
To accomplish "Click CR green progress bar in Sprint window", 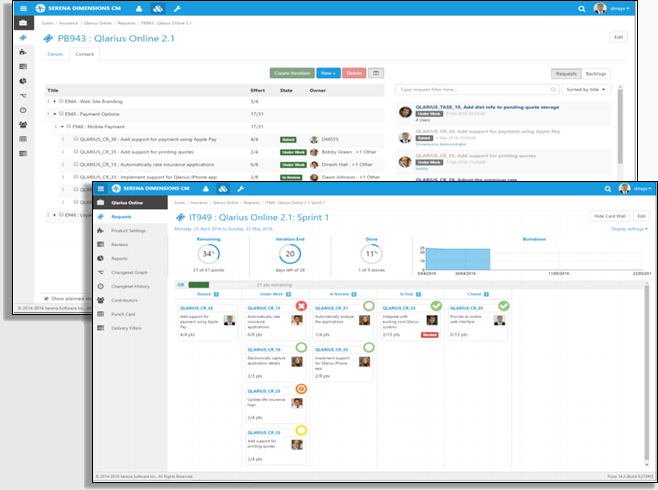I will coord(199,285).
